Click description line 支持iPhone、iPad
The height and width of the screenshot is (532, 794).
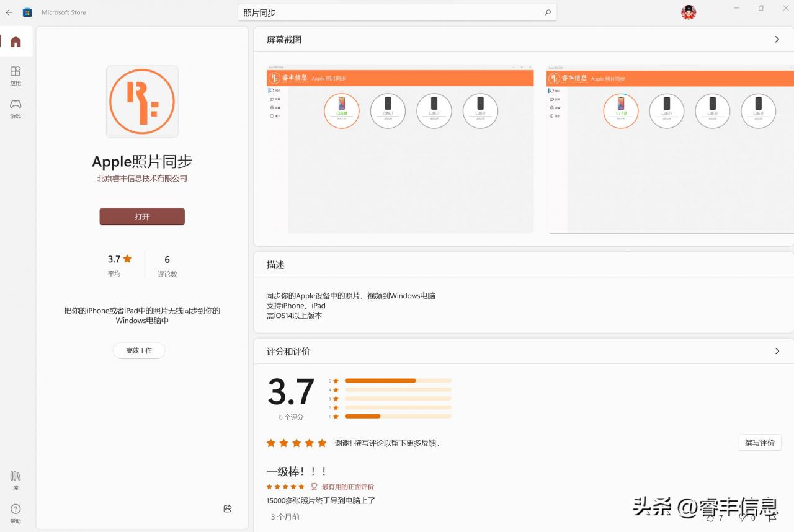(296, 306)
